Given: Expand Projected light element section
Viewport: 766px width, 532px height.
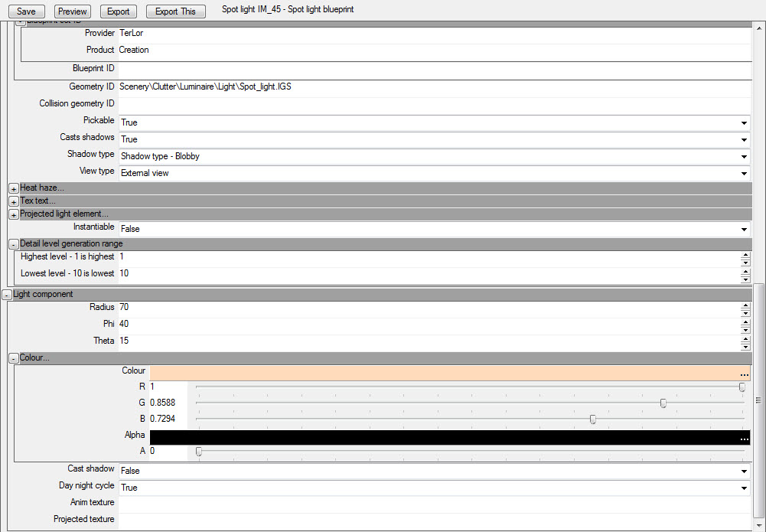Looking at the screenshot, I should point(14,215).
